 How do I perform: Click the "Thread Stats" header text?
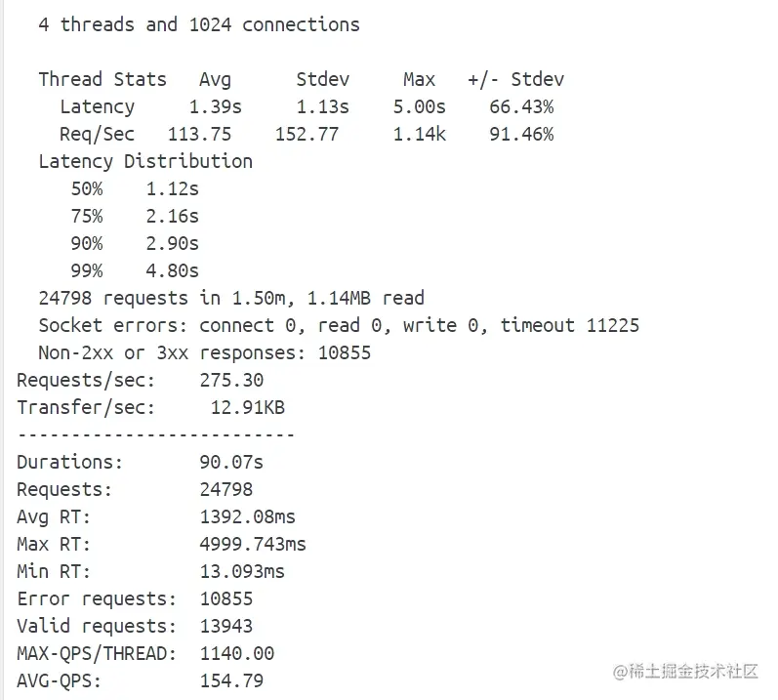(x=102, y=80)
